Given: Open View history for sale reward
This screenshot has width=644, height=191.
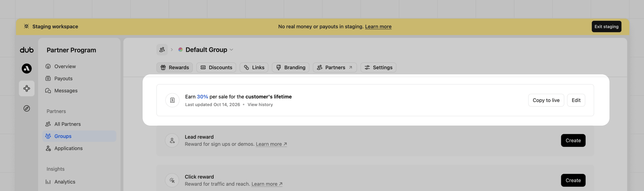Looking at the screenshot, I should pyautogui.click(x=260, y=105).
